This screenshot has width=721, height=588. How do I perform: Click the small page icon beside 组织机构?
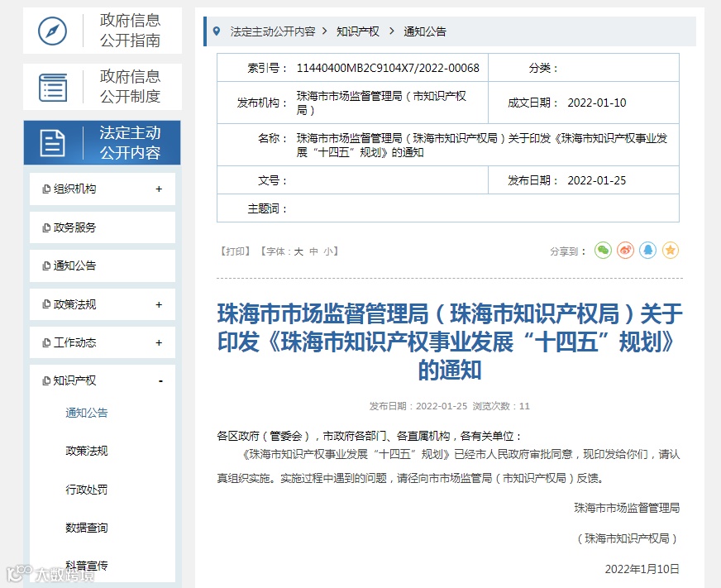(46, 189)
